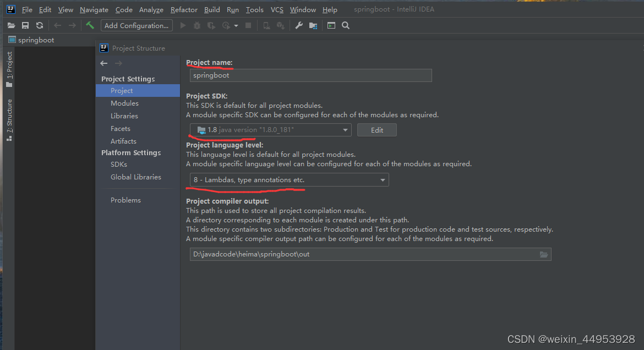Open the Build menu
The image size is (644, 350).
click(212, 9)
